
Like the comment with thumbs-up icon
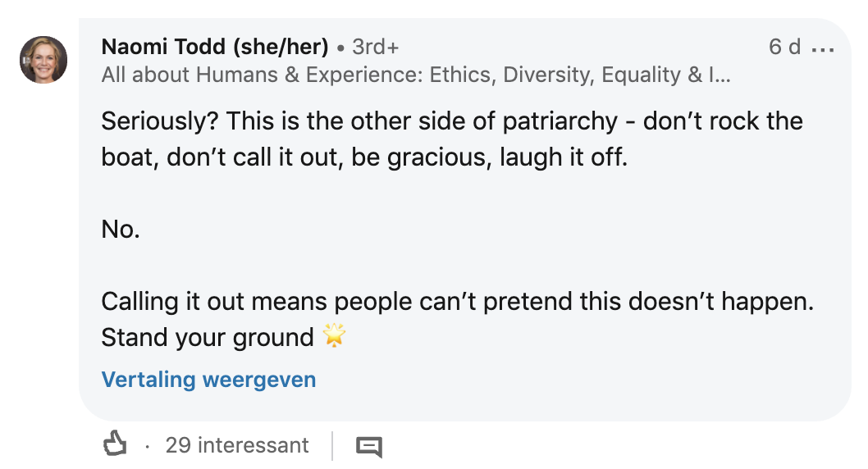115,445
